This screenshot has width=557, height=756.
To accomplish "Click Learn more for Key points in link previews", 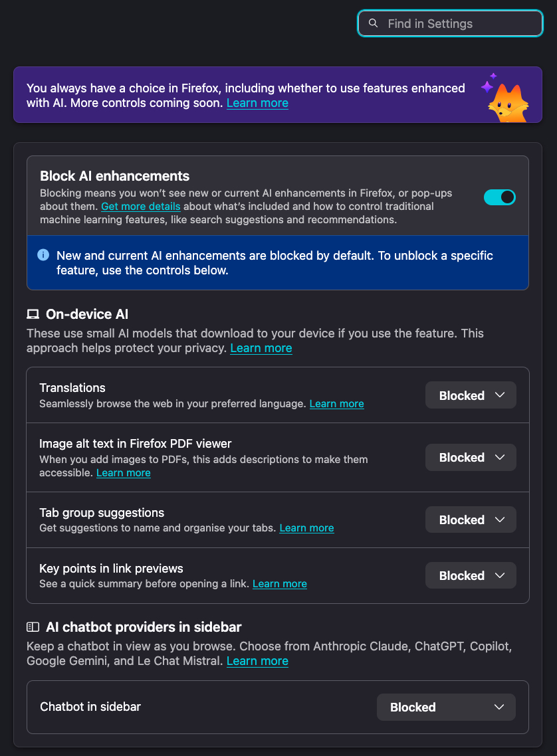I will [x=280, y=584].
